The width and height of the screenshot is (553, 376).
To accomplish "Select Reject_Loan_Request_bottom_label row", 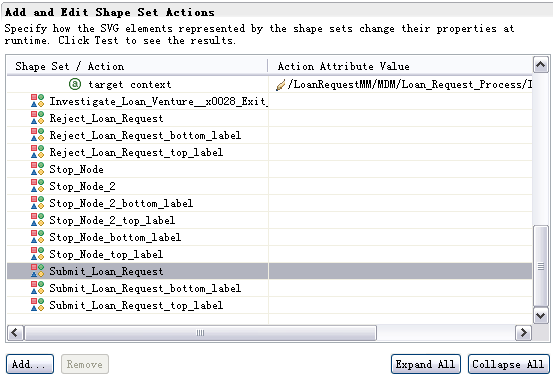I will point(269,135).
